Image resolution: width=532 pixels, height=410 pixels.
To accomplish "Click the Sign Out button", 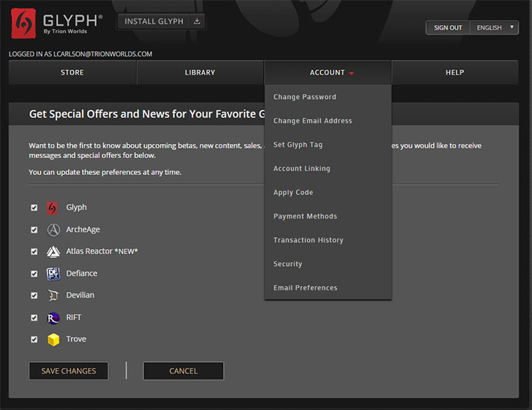I will click(x=448, y=28).
